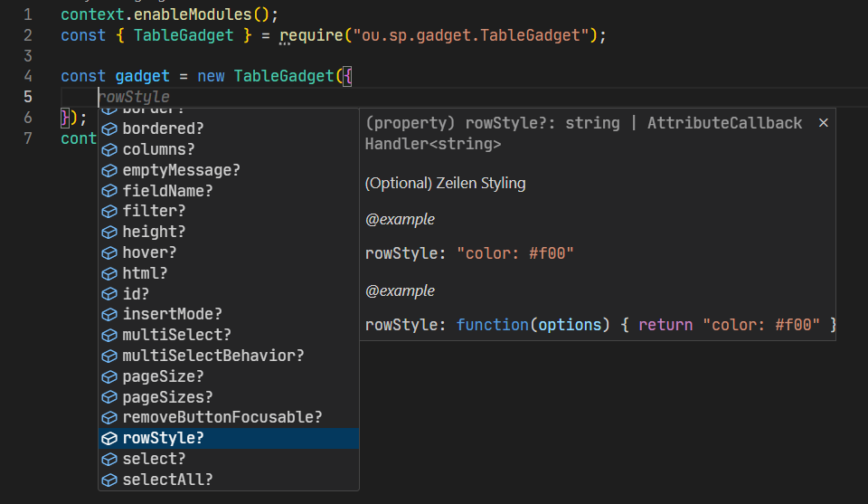Screen dimensions: 868x504
Task: Click property icon beside height?
Action: [109, 232]
